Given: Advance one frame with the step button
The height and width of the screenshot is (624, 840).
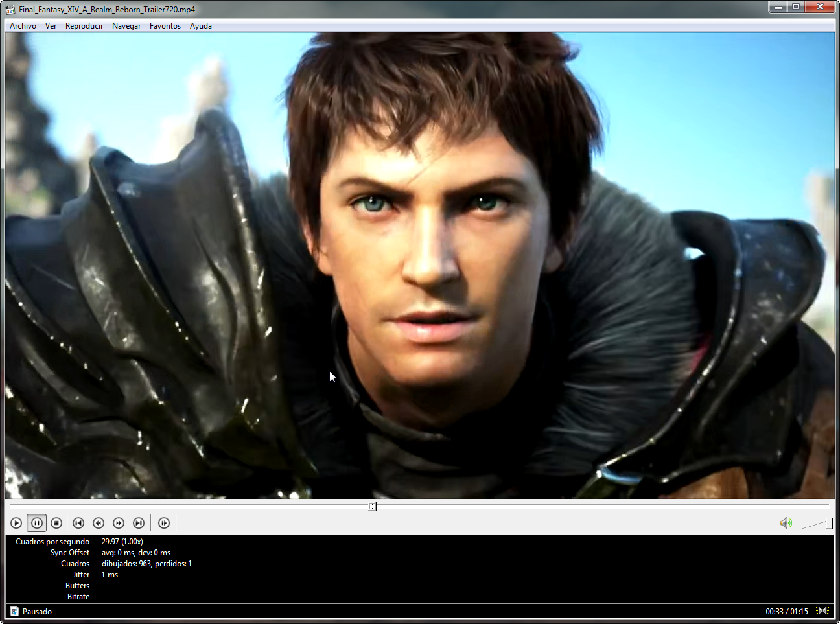Looking at the screenshot, I should click(164, 523).
